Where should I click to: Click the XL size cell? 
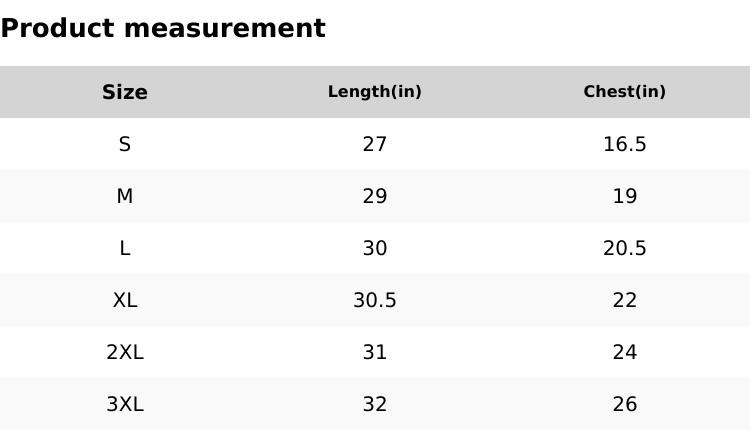pos(125,300)
